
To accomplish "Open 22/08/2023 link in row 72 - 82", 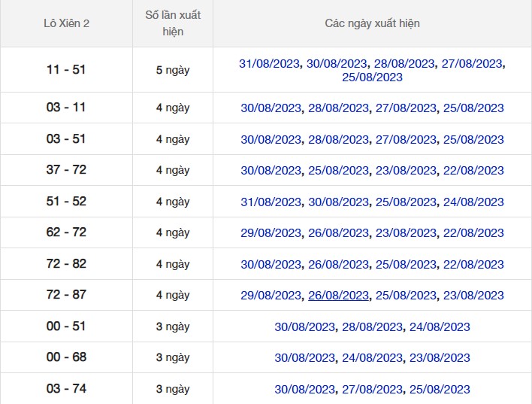I will [473, 265].
